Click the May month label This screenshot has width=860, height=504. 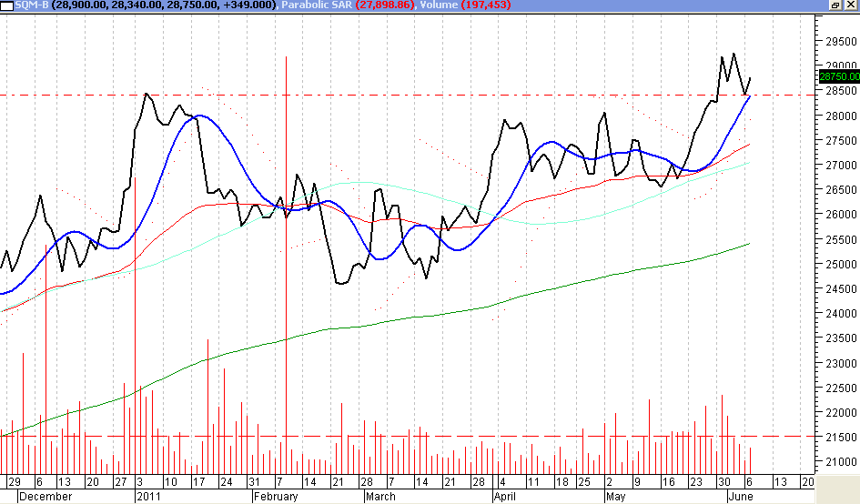pyautogui.click(x=616, y=497)
